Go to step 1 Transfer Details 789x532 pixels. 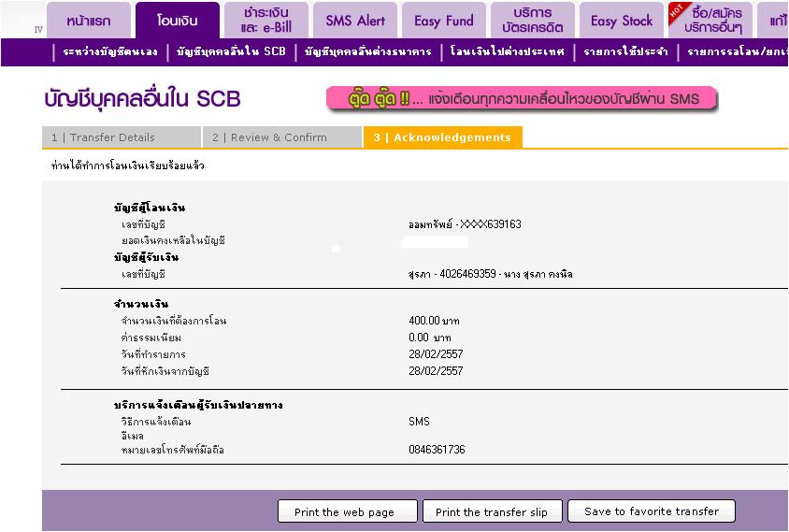(121, 137)
